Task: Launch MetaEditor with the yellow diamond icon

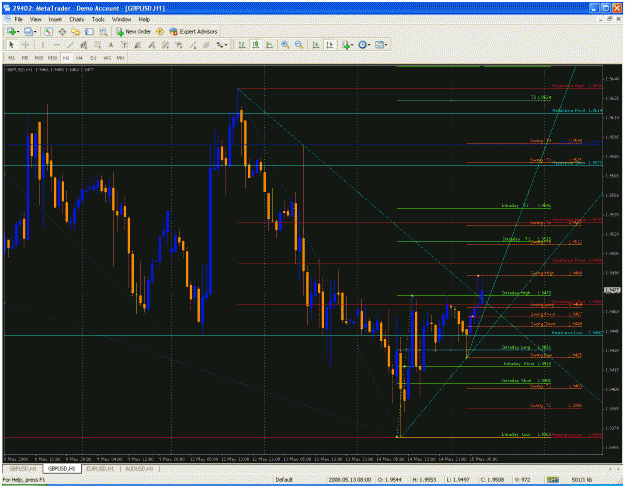Action: (x=160, y=31)
